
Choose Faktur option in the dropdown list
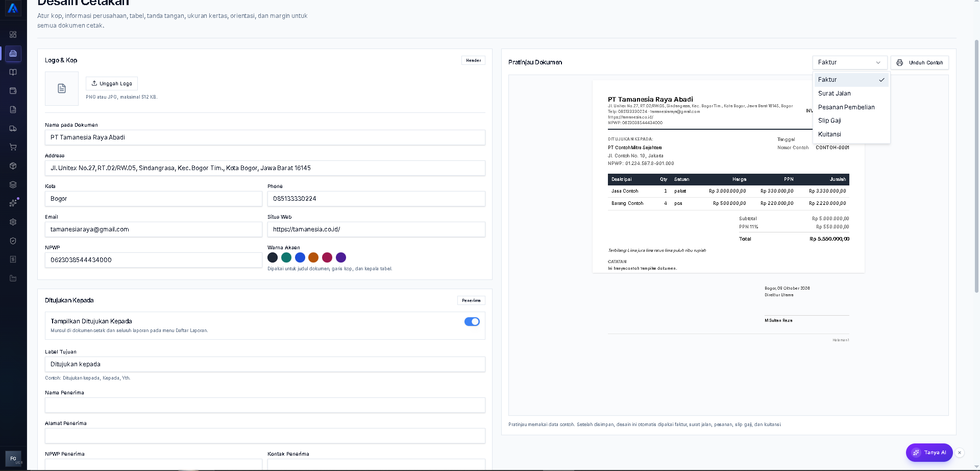tap(851, 80)
